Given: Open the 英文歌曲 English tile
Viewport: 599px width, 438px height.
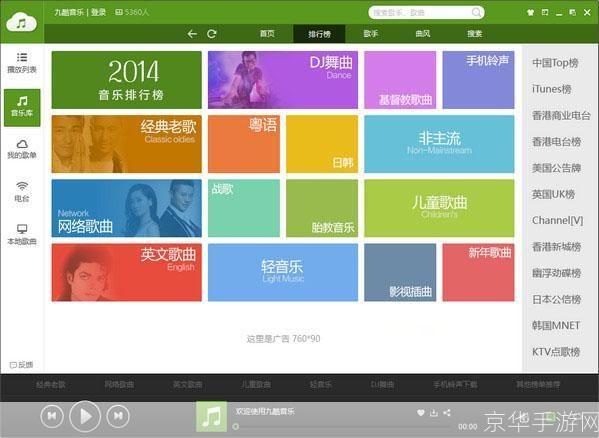Looking at the screenshot, I should pos(126,272).
